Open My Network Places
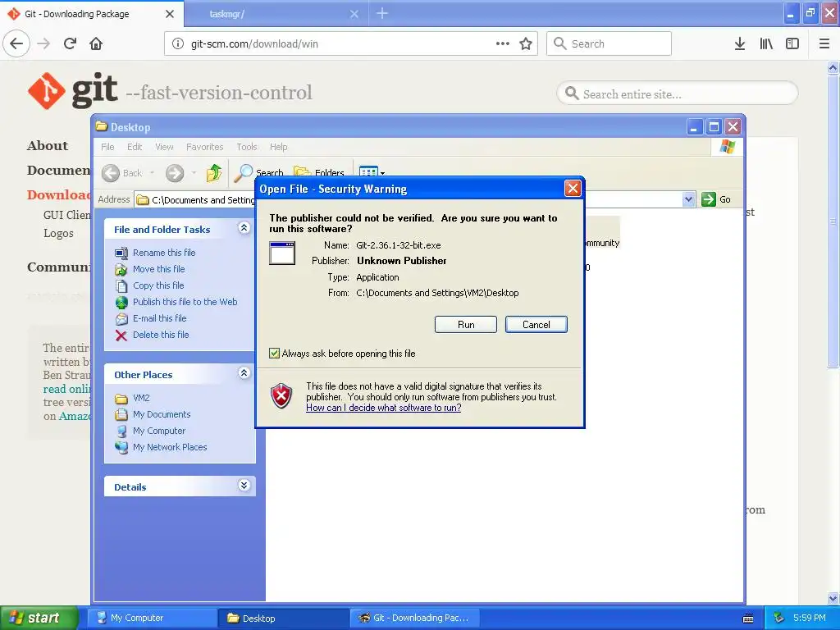The width and height of the screenshot is (840, 630). click(169, 447)
